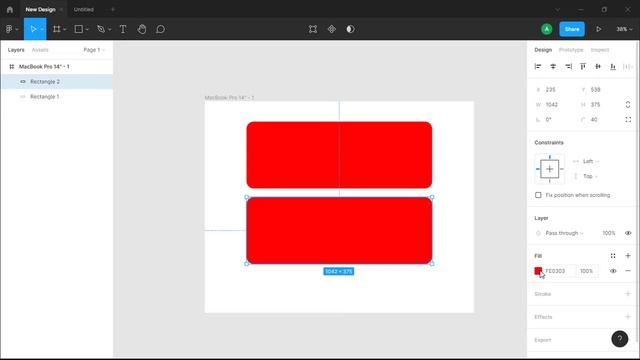Click the Create component icon
Screen dimensions: 640x360
(x=331, y=29)
